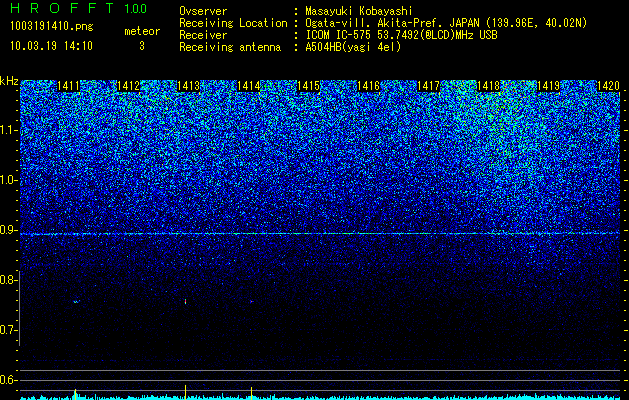Viewport: 629px width, 400px height.
Task: Click the meteor echo blip near 1411
Action: (x=77, y=301)
